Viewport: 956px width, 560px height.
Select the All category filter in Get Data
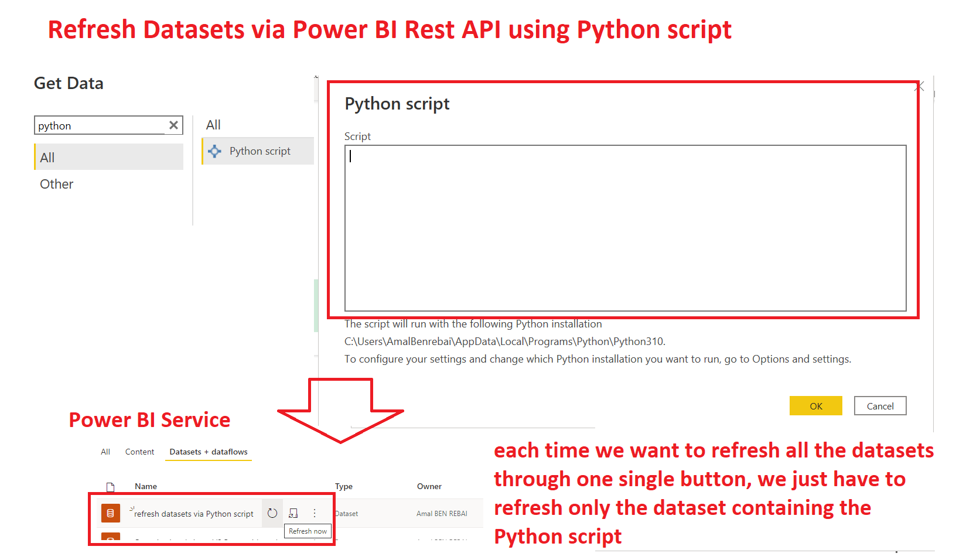pyautogui.click(x=47, y=157)
